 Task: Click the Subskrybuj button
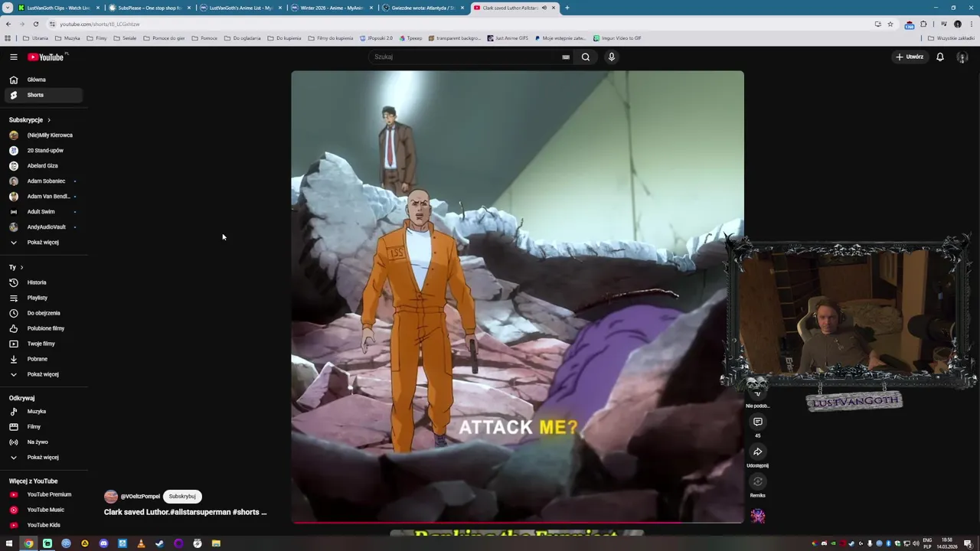(182, 496)
